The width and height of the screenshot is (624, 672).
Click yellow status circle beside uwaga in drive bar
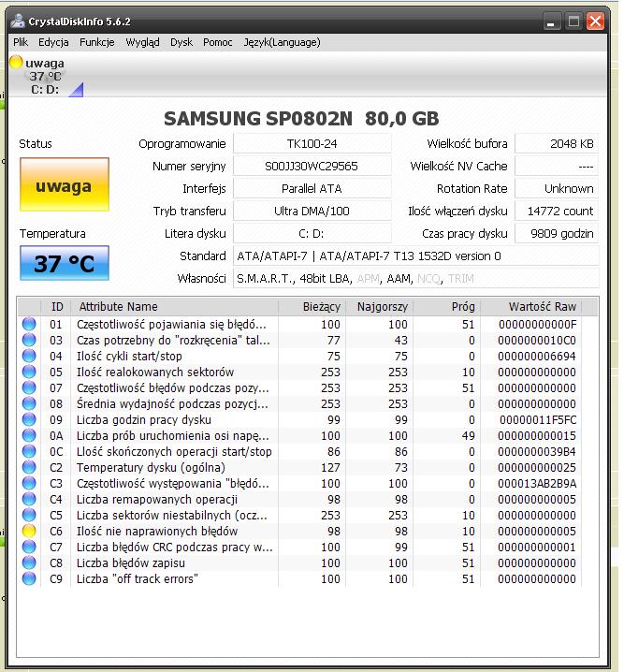tap(16, 63)
